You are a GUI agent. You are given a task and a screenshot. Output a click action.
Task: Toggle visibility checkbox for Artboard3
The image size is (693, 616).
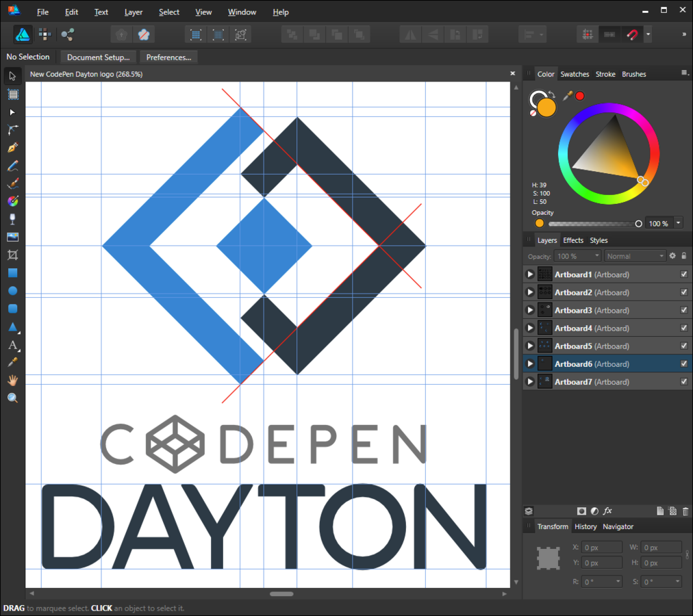[x=683, y=310]
